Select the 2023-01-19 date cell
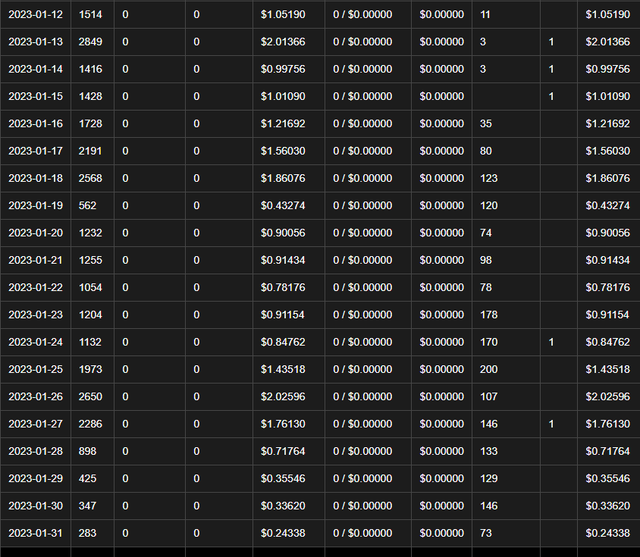The width and height of the screenshot is (640, 557). point(35,206)
